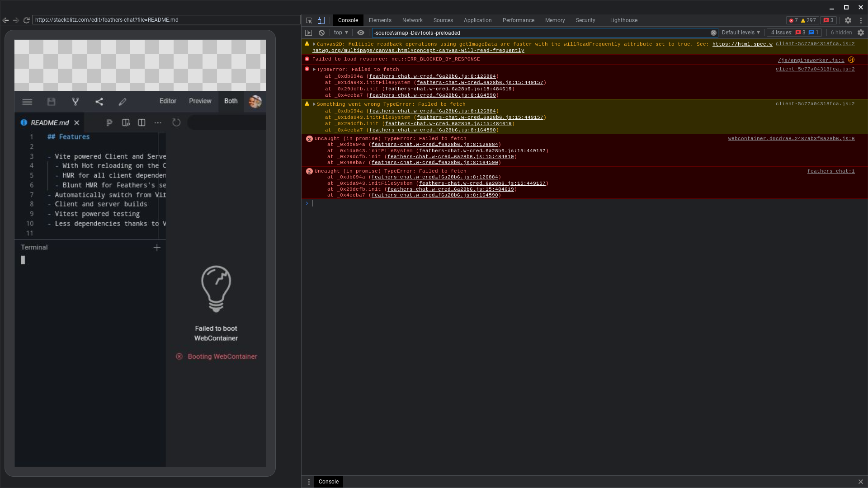Image resolution: width=868 pixels, height=488 pixels.
Task: Open the inspect element picker tool
Action: coord(309,20)
